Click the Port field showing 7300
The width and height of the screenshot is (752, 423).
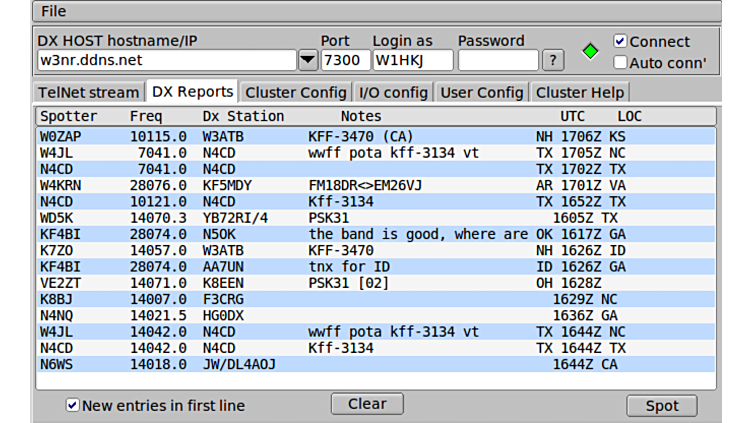(346, 60)
